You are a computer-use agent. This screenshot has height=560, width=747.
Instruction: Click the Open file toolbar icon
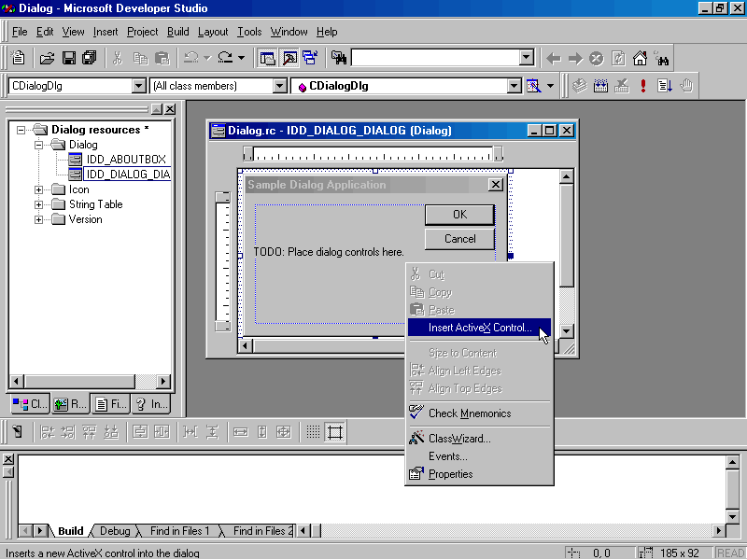(x=47, y=58)
